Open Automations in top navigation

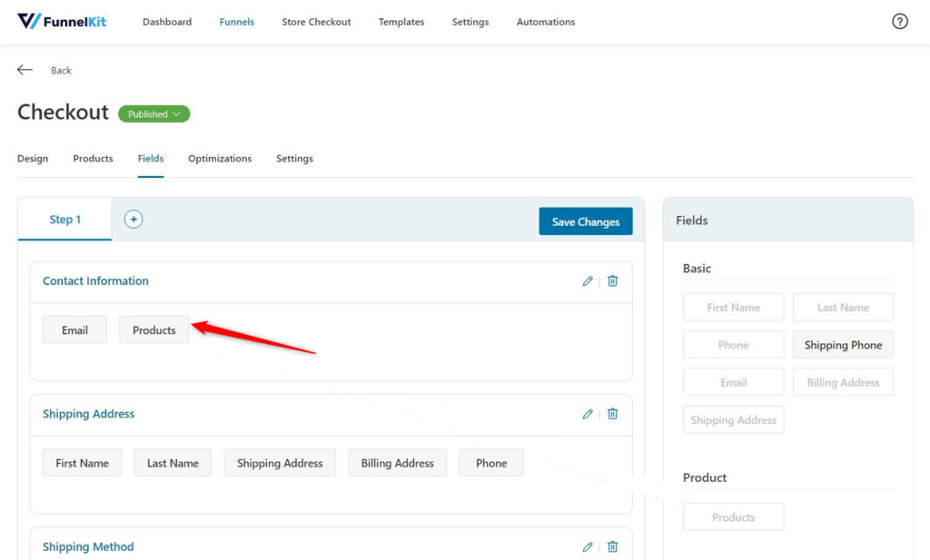tap(546, 22)
